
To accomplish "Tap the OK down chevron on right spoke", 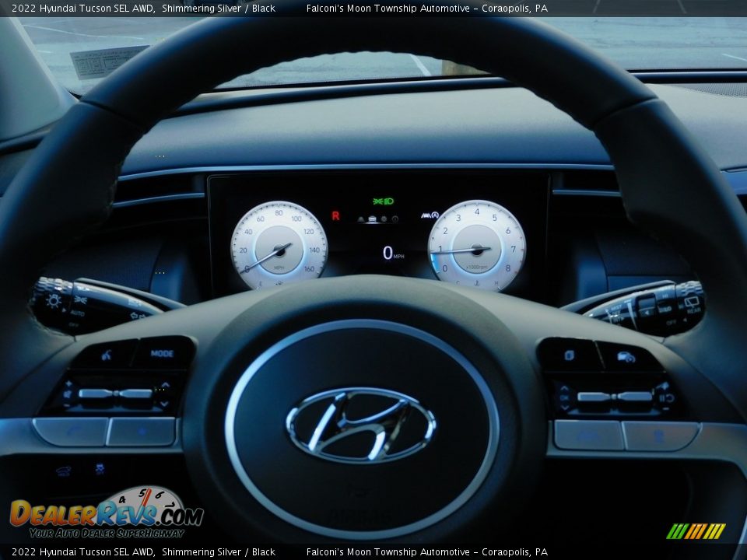I will [565, 407].
